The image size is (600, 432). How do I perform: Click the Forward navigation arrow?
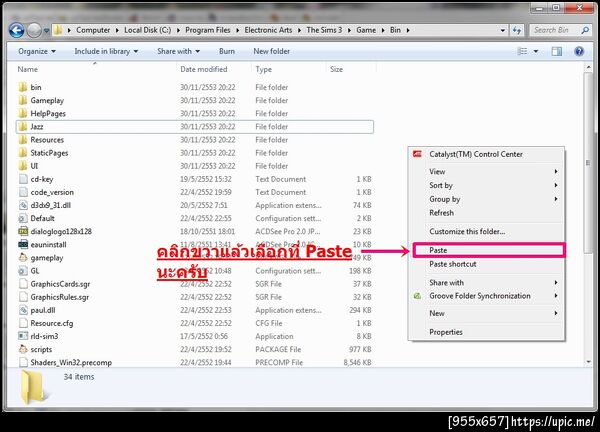pos(34,30)
